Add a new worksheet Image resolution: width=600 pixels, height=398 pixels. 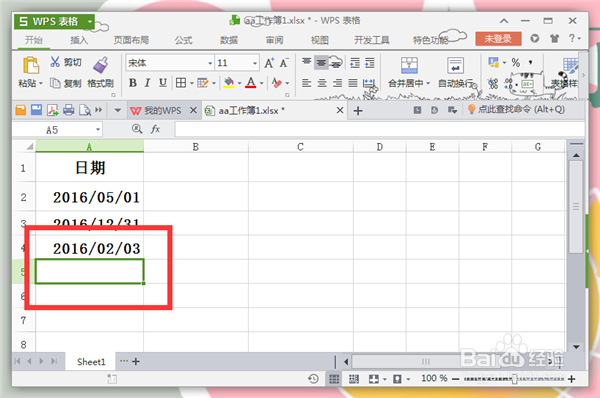(136, 361)
